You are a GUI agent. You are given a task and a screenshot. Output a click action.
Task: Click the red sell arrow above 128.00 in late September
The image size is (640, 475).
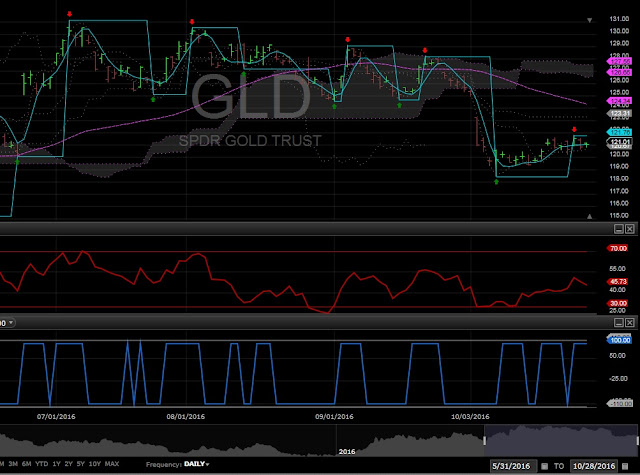tap(425, 50)
